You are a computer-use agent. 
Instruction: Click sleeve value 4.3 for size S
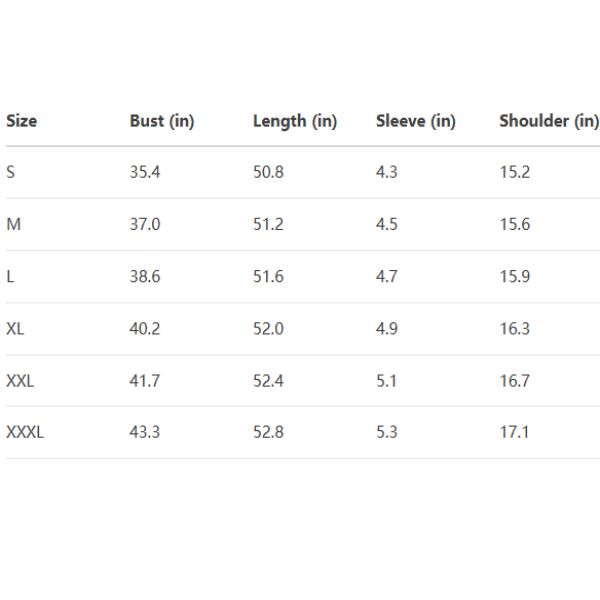386,172
